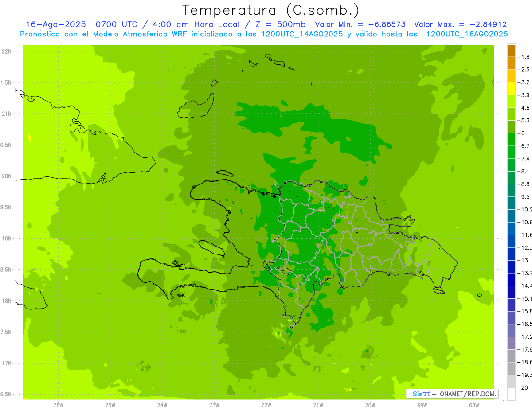Image resolution: width=532 pixels, height=411 pixels.
Task: Click the '74W' longitude axis label
Action: (162, 405)
